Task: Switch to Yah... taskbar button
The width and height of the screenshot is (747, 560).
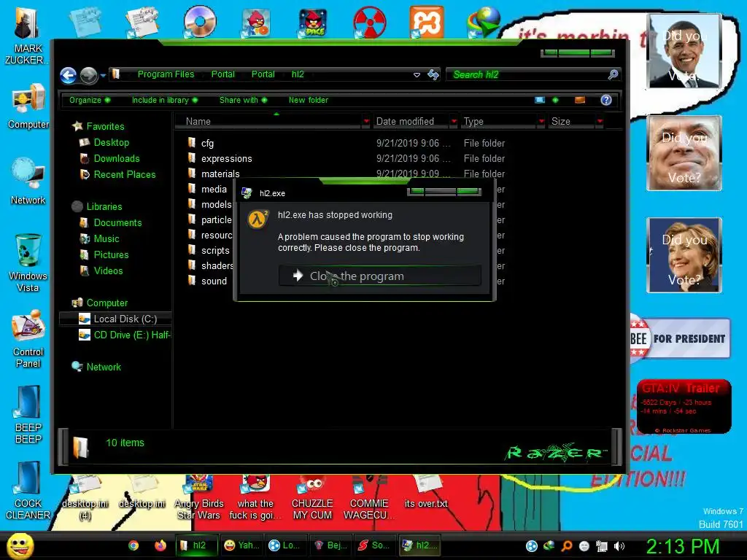Action: [x=241, y=545]
